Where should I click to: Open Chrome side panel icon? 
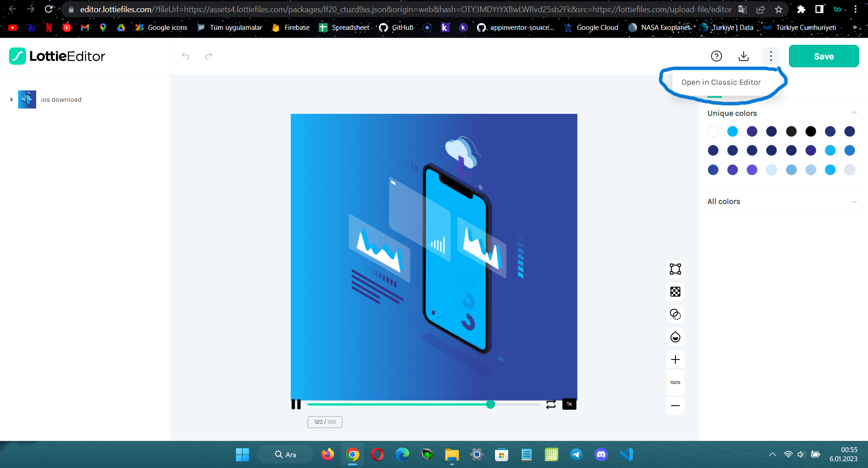coord(819,9)
